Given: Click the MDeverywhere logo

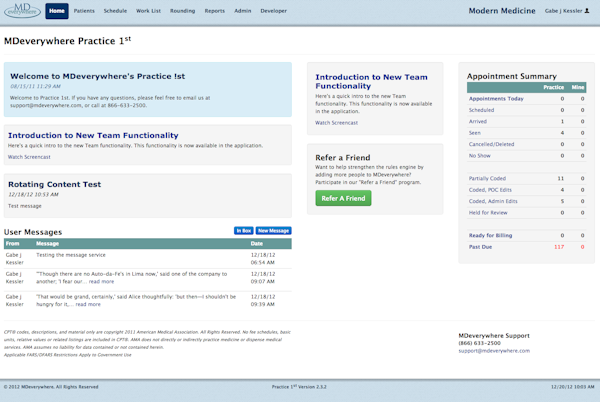Looking at the screenshot, I should [x=22, y=11].
